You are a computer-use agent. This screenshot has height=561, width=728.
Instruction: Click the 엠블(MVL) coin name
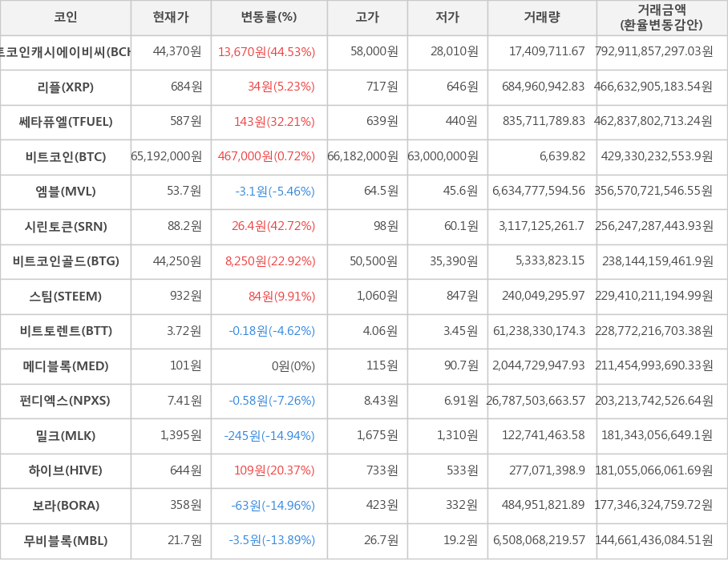(66, 192)
